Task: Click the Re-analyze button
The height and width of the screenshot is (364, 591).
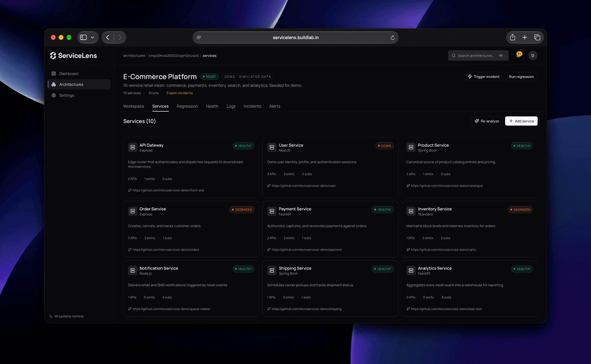Action: tap(487, 121)
